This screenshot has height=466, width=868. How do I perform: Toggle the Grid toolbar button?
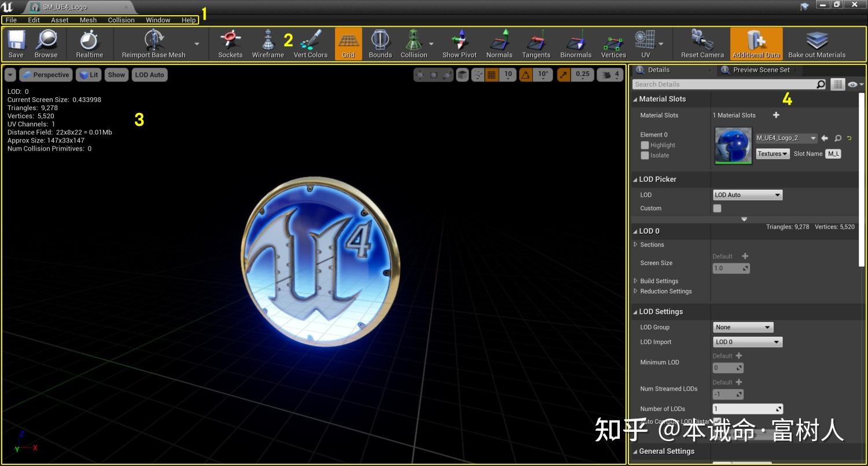pos(348,44)
